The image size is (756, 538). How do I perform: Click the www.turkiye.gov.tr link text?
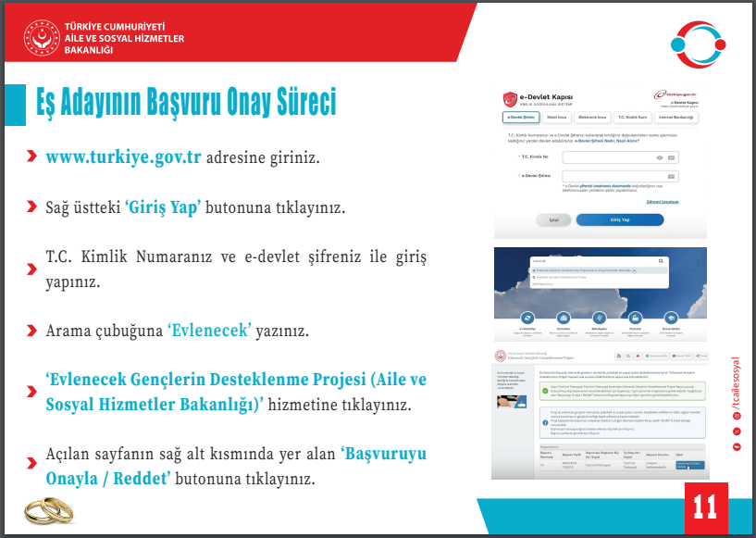123,157
